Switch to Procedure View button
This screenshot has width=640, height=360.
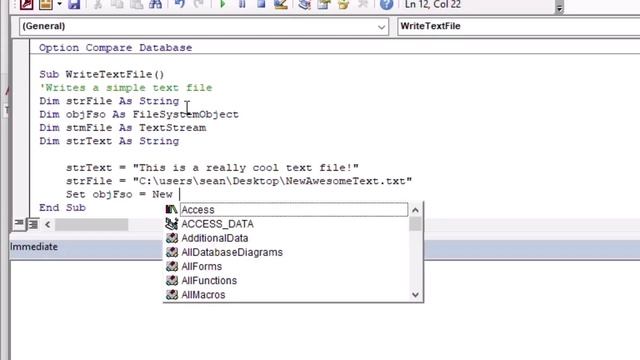tap(19, 224)
